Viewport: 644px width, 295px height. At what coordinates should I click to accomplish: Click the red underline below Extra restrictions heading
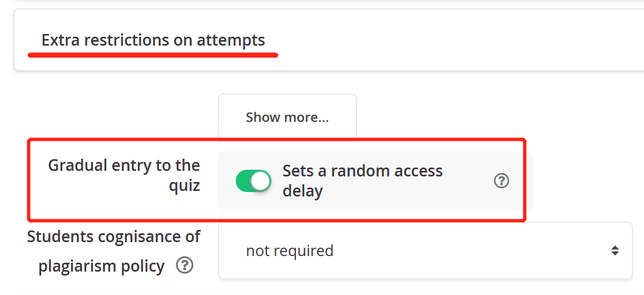[x=153, y=55]
